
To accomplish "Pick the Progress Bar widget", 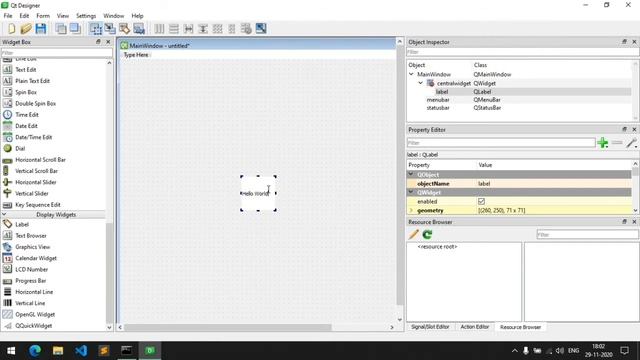I will [31, 281].
